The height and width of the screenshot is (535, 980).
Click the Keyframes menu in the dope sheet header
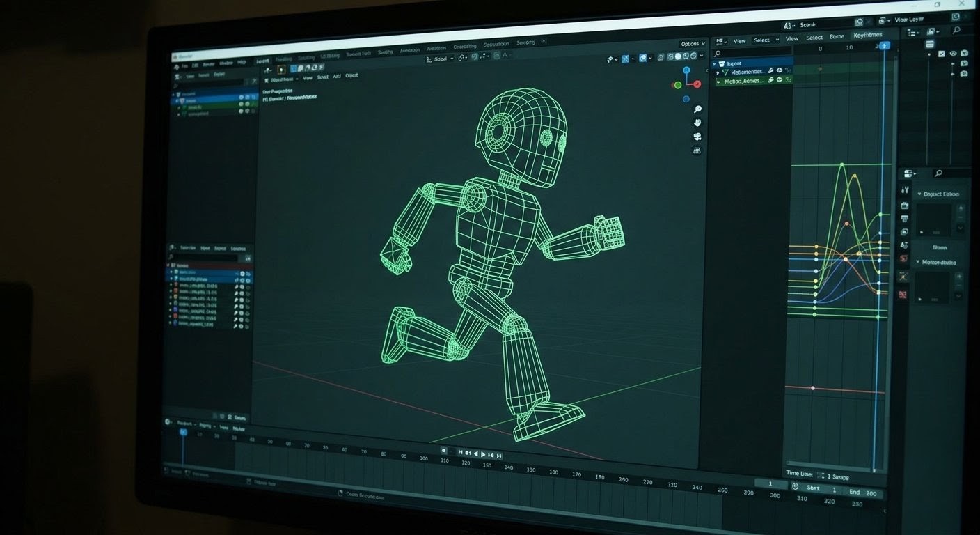click(x=868, y=35)
